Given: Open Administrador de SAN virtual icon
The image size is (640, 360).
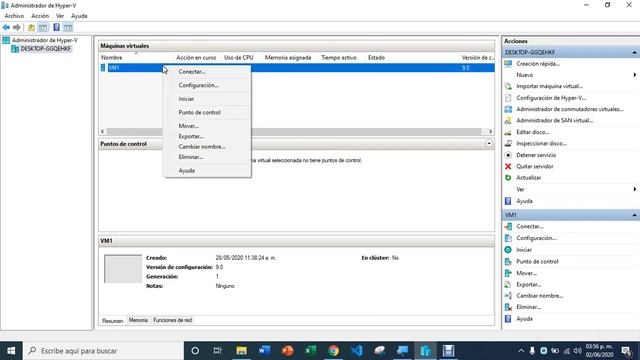Looking at the screenshot, I should tap(508, 120).
